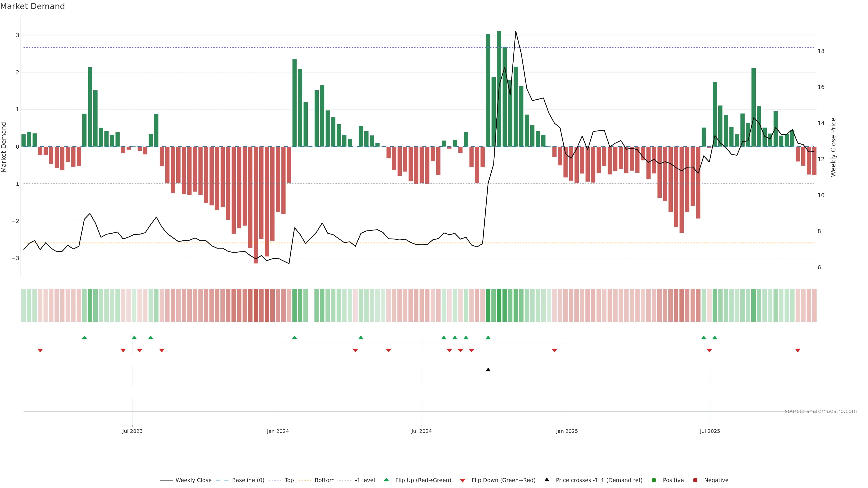Click the flip-up marker near Jan 2024
The width and height of the screenshot is (868, 488).
[295, 338]
